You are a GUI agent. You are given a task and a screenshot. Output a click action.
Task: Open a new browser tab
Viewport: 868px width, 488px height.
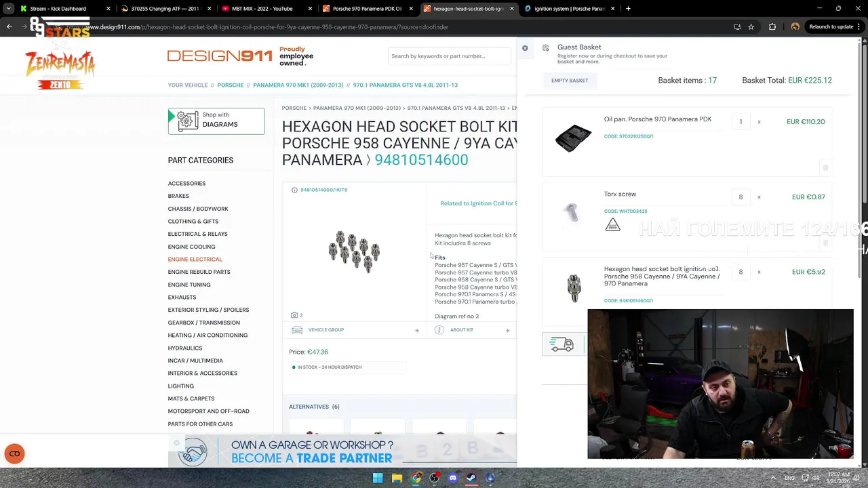628,9
